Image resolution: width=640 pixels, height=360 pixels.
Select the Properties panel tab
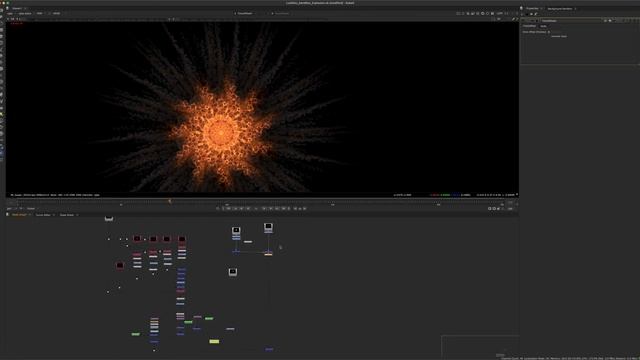(x=532, y=8)
